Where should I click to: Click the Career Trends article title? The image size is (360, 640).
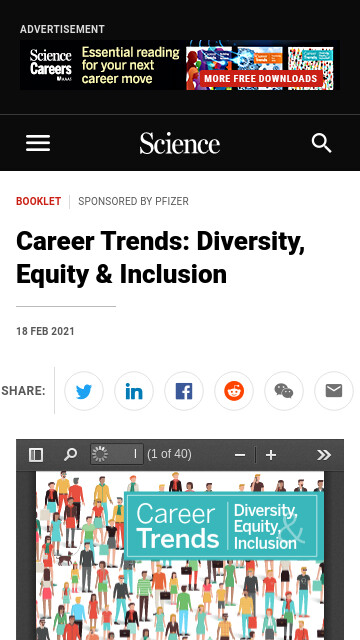point(160,258)
